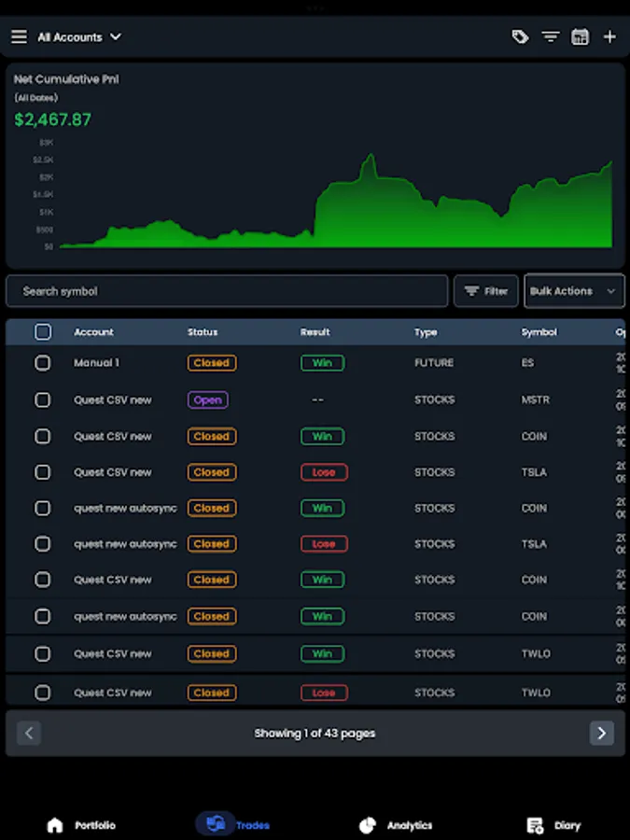Click Lose badge in Quest CSV TSLA row

click(x=324, y=472)
